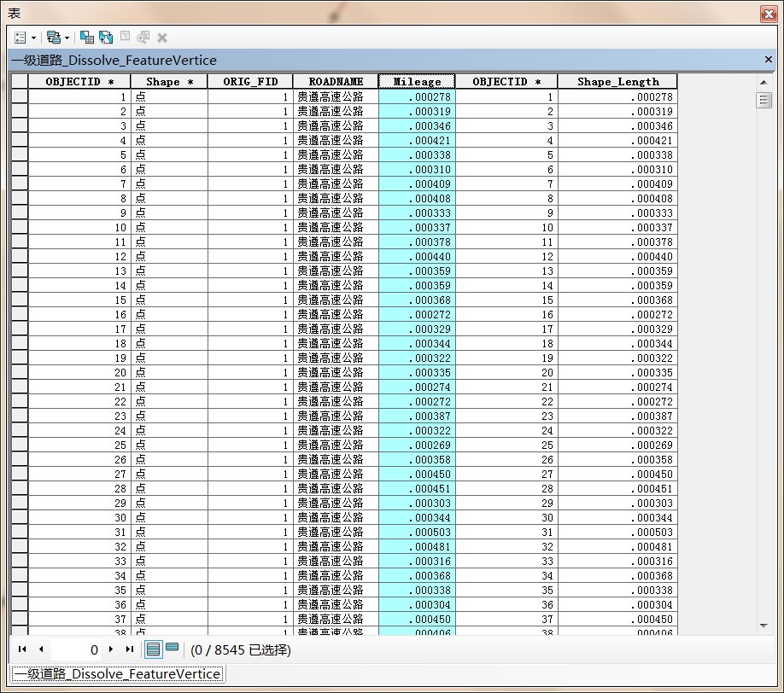The width and height of the screenshot is (784, 693).
Task: Open the Table Options menu icon
Action: (20, 38)
